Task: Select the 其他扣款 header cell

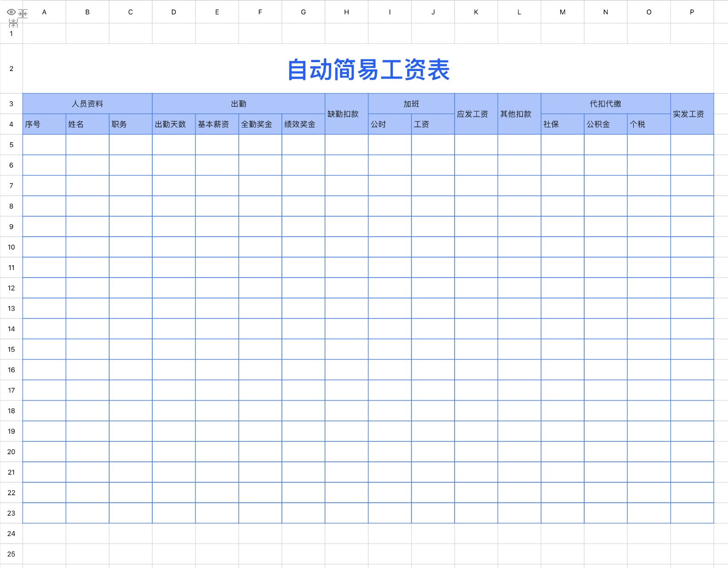Action: coord(519,114)
